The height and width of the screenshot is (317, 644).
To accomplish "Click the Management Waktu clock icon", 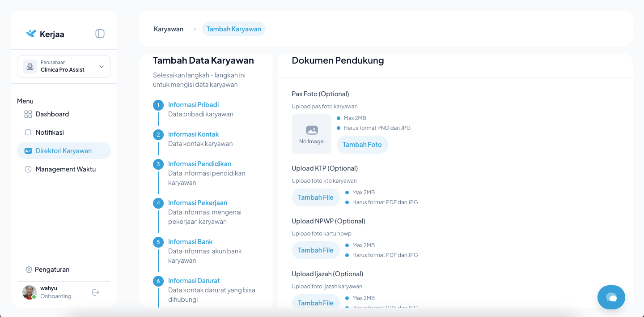I will tap(28, 169).
